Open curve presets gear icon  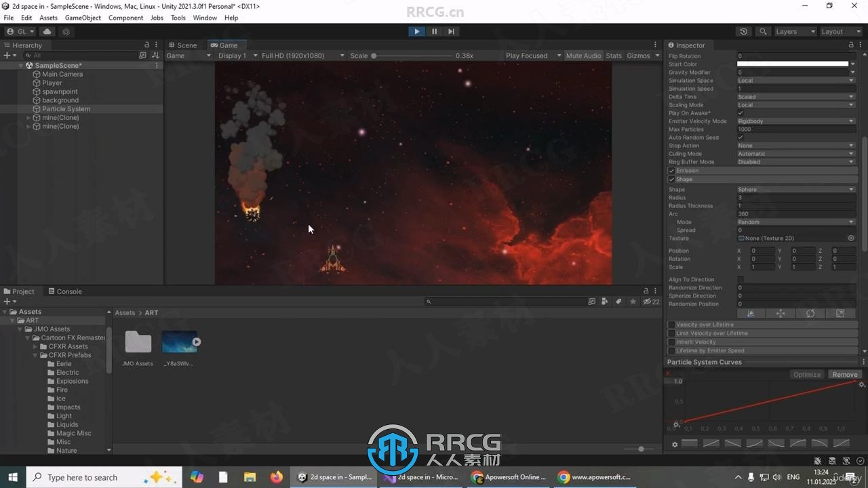point(675,445)
